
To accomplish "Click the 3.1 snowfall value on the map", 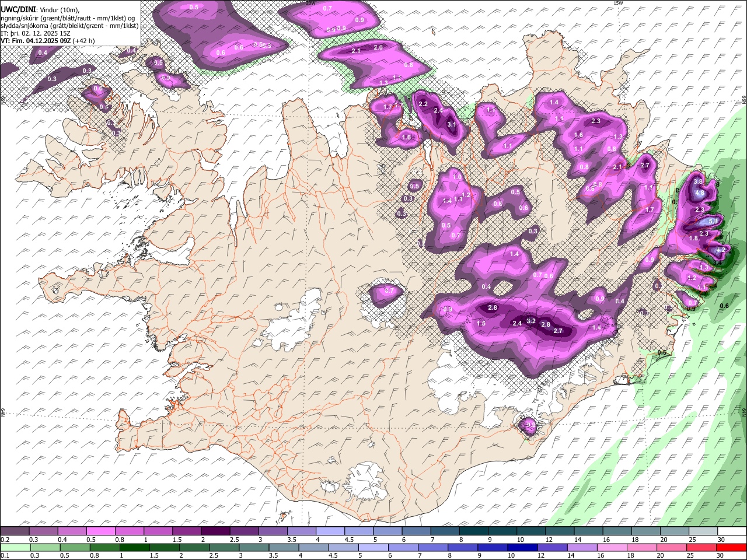I will pos(451,124).
